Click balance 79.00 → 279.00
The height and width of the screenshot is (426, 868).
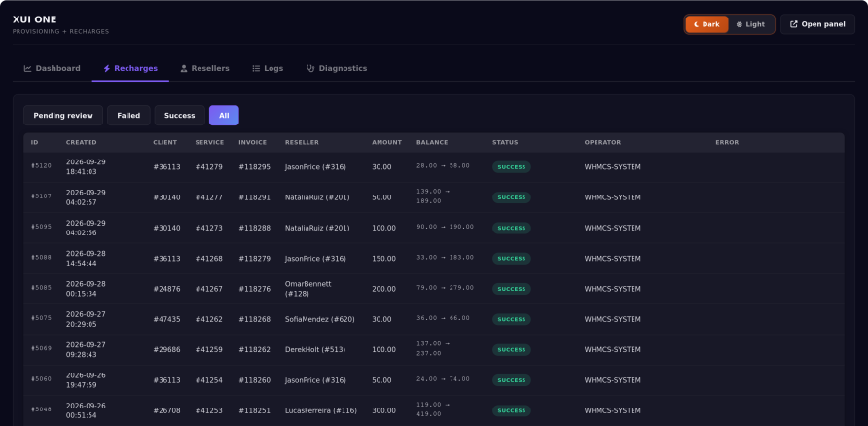pos(445,288)
